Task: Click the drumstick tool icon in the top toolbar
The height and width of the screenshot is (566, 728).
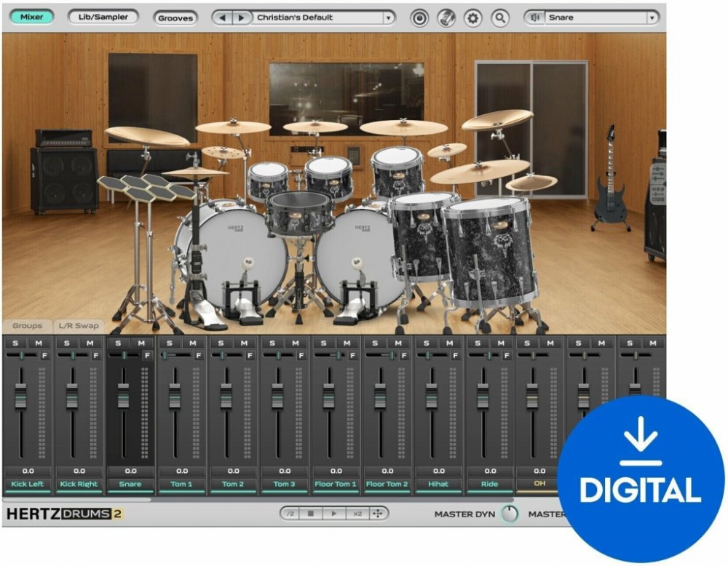Action: [x=446, y=17]
